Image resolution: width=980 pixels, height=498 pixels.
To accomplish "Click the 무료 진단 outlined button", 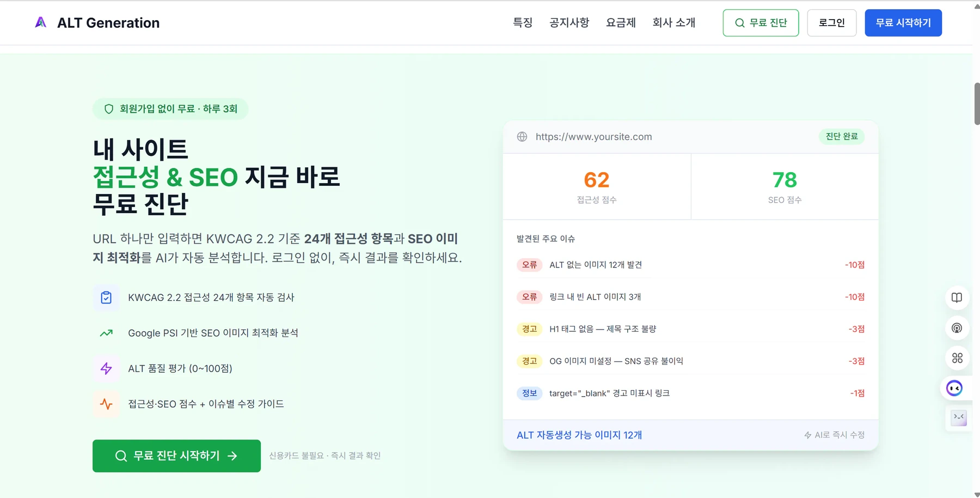I will tap(761, 23).
